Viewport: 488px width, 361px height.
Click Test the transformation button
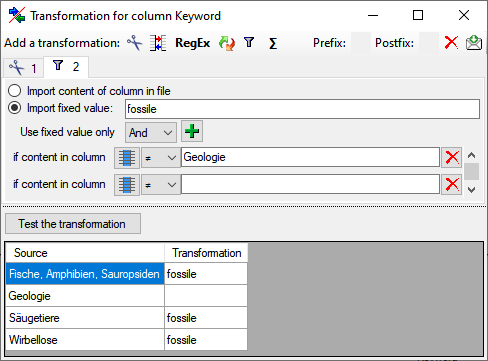[x=73, y=224]
